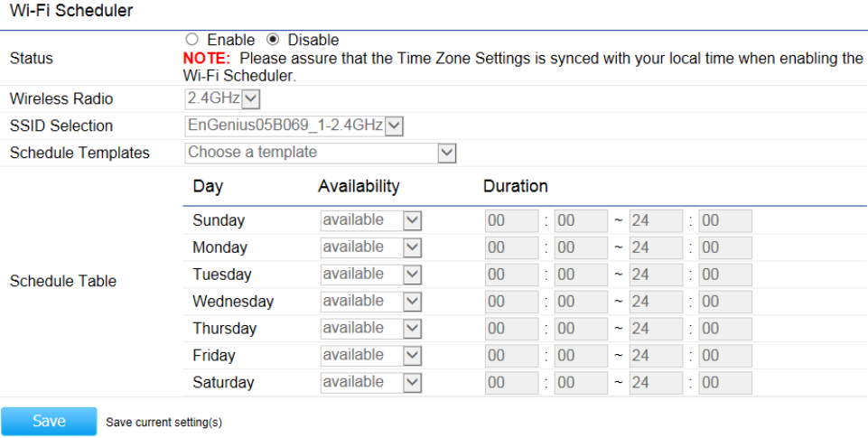Click Wednesday end minute field
The height and width of the screenshot is (438, 868).
[x=724, y=302]
